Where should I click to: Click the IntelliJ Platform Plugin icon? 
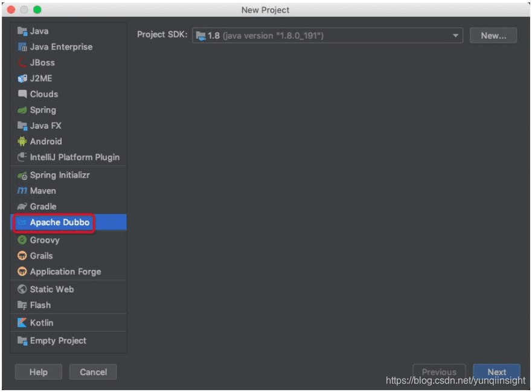[x=22, y=157]
